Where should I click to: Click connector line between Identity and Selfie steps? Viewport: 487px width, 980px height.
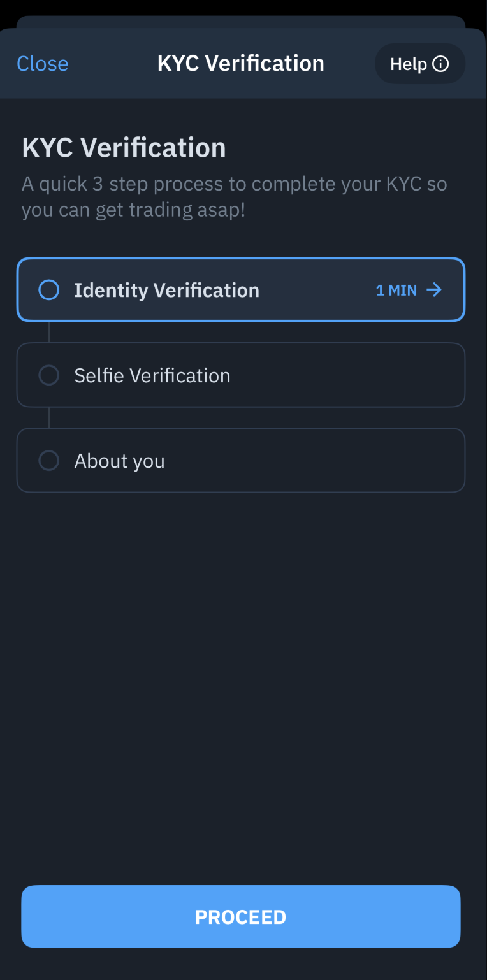pos(49,332)
